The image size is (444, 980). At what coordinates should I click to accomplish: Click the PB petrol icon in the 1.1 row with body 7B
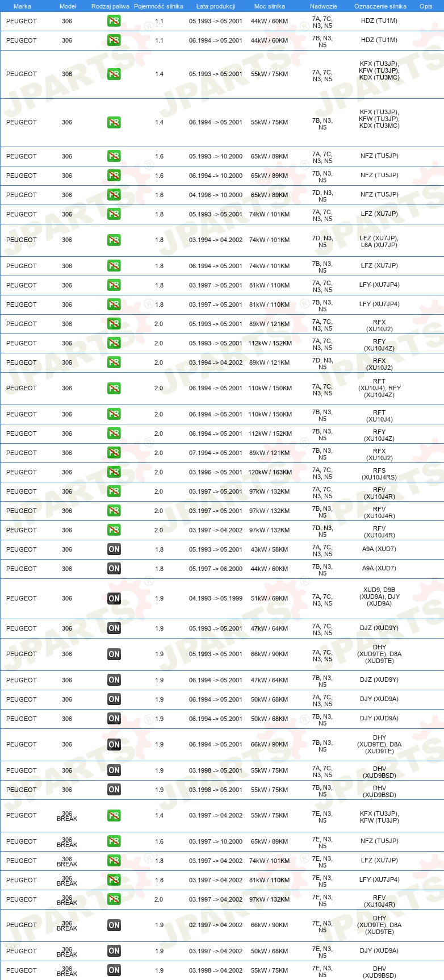(x=114, y=40)
